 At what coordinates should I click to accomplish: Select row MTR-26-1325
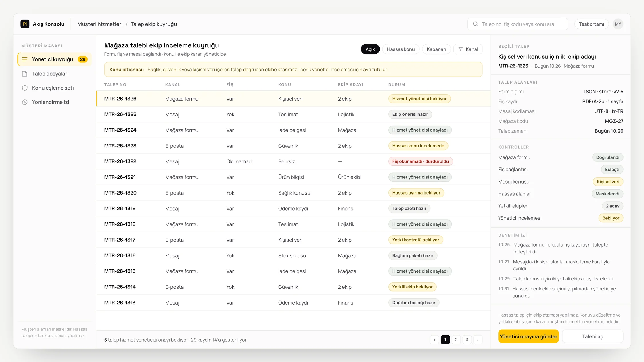[293, 114]
